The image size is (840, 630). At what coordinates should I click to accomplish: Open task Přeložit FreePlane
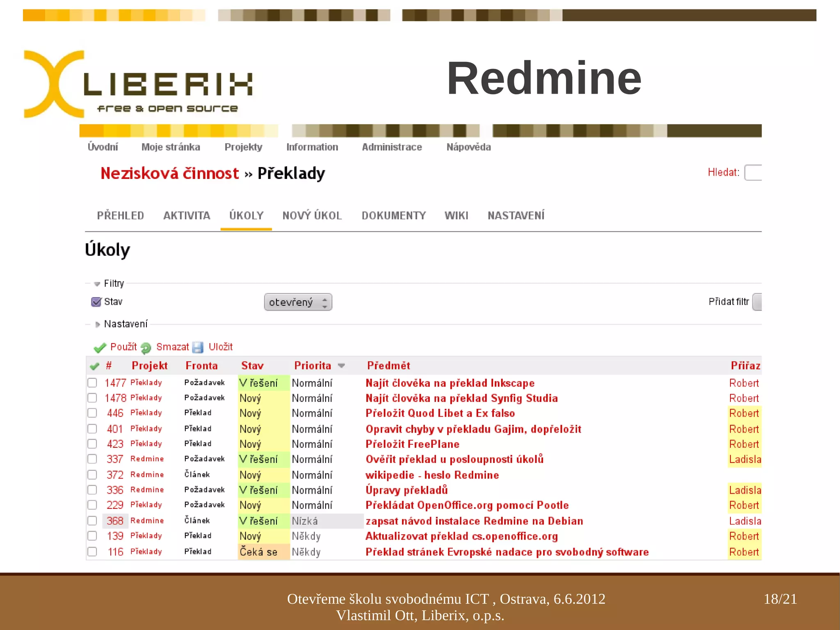coord(412,444)
